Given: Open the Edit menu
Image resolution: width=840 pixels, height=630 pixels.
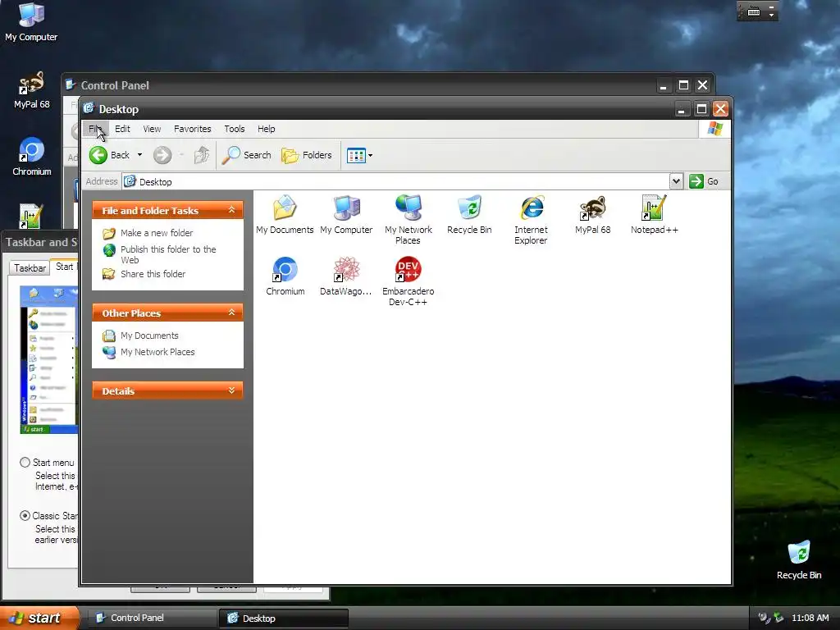Looking at the screenshot, I should pyautogui.click(x=122, y=129).
